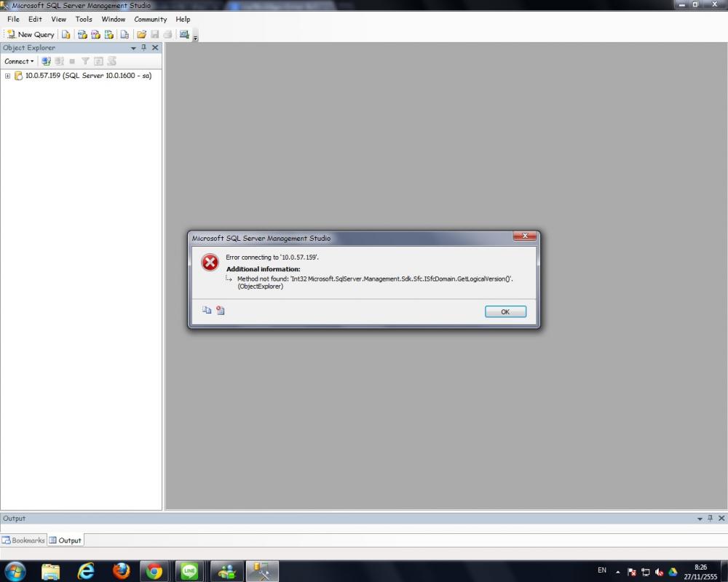Image resolution: width=728 pixels, height=582 pixels.
Task: Click SQL Server Management Studio taskbar button
Action: tap(262, 571)
